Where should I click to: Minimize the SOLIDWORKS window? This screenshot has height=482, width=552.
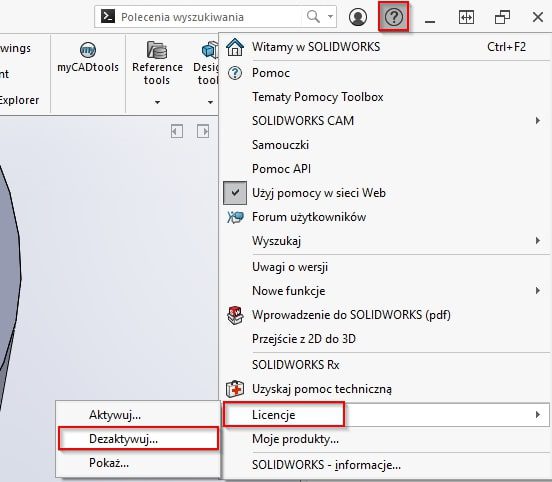(x=430, y=21)
